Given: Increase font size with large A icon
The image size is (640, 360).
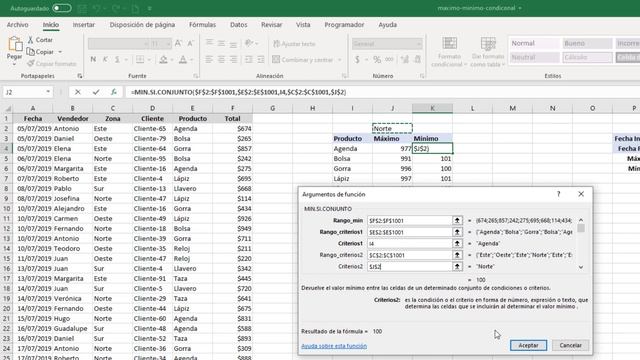Looking at the screenshot, I should click(x=178, y=43).
